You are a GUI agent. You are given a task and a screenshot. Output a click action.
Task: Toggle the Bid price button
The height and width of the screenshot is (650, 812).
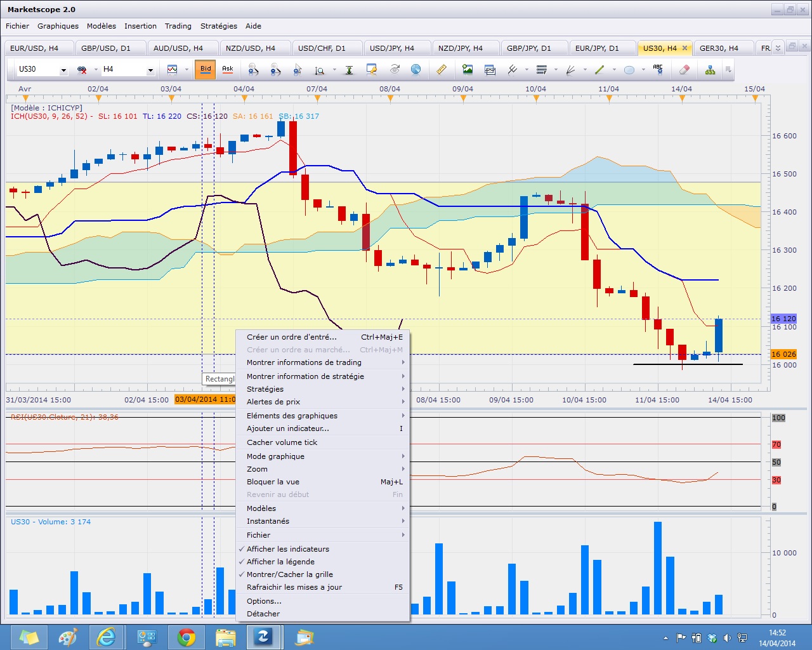[x=206, y=69]
